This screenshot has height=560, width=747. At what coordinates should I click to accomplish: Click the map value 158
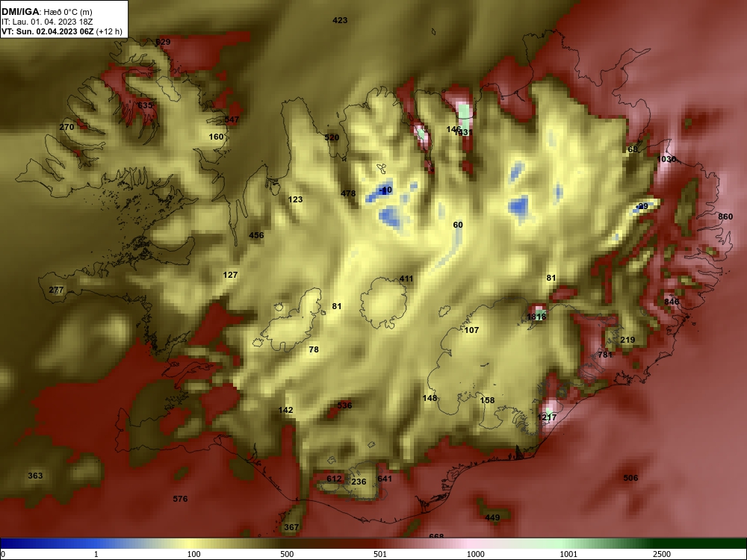pos(487,400)
